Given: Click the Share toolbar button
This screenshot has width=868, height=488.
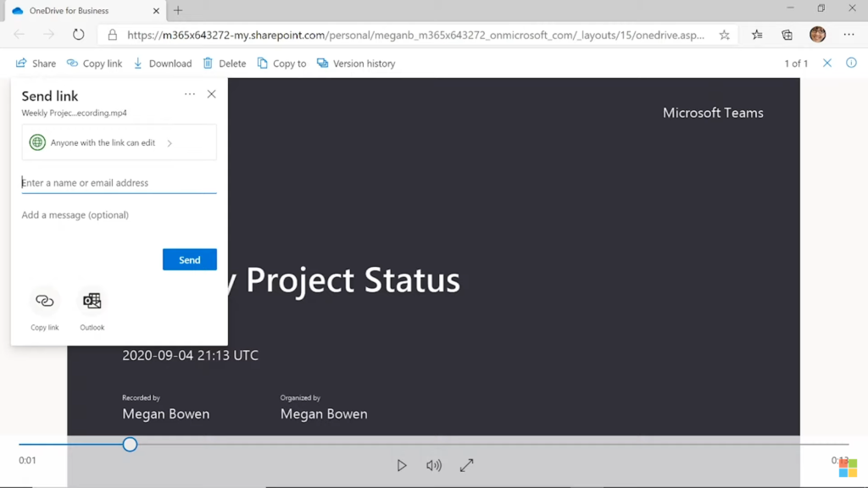Looking at the screenshot, I should point(36,64).
